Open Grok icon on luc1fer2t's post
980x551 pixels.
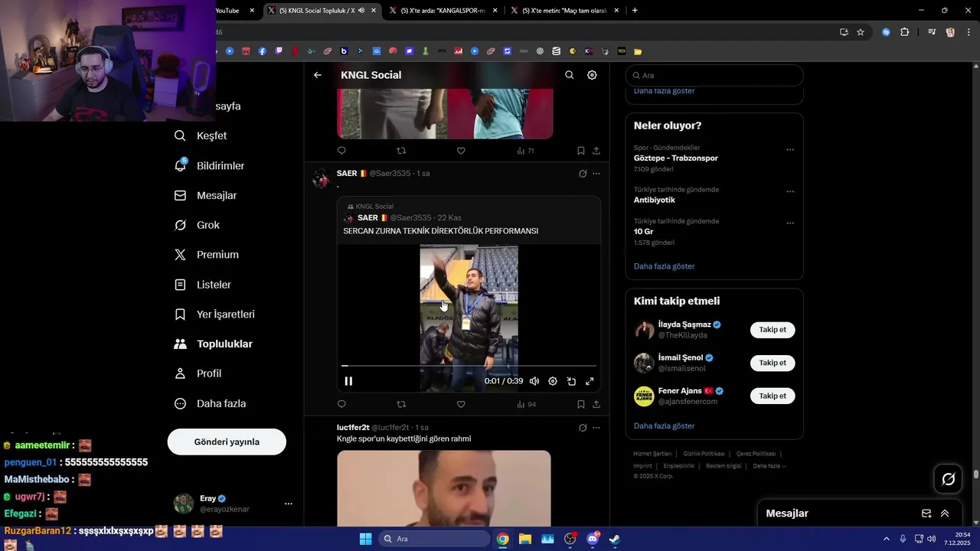point(583,428)
